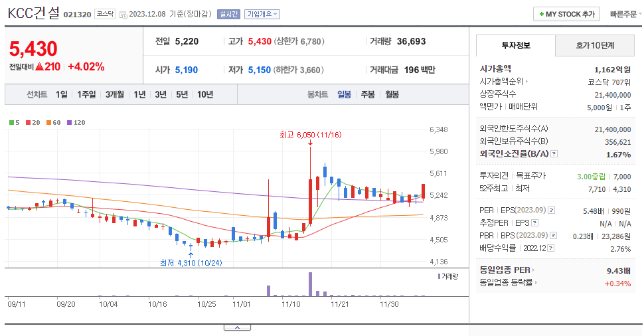644x336 pixels.
Task: Select the 일봉 daily candle chart
Action: pos(344,94)
